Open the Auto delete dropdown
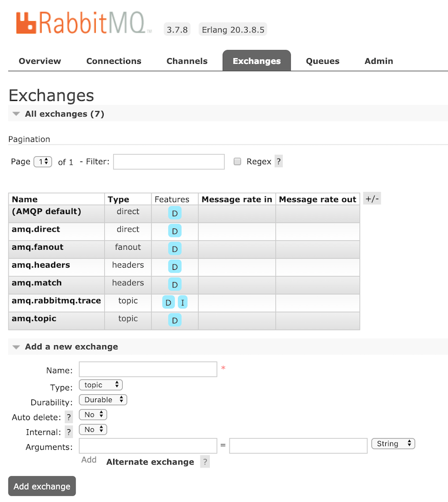This screenshot has height=502, width=448. 93,414
